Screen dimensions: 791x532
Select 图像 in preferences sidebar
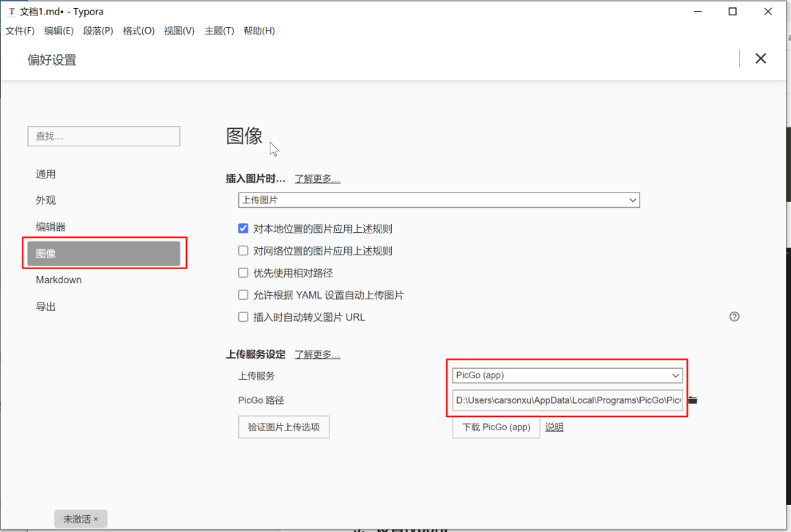coord(103,253)
